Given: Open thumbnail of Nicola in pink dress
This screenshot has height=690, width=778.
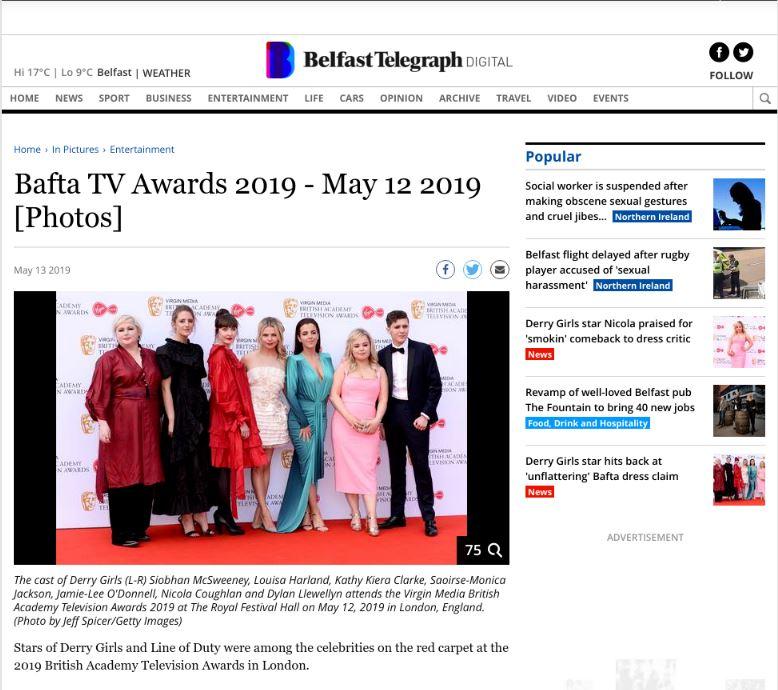Looking at the screenshot, I should (738, 342).
